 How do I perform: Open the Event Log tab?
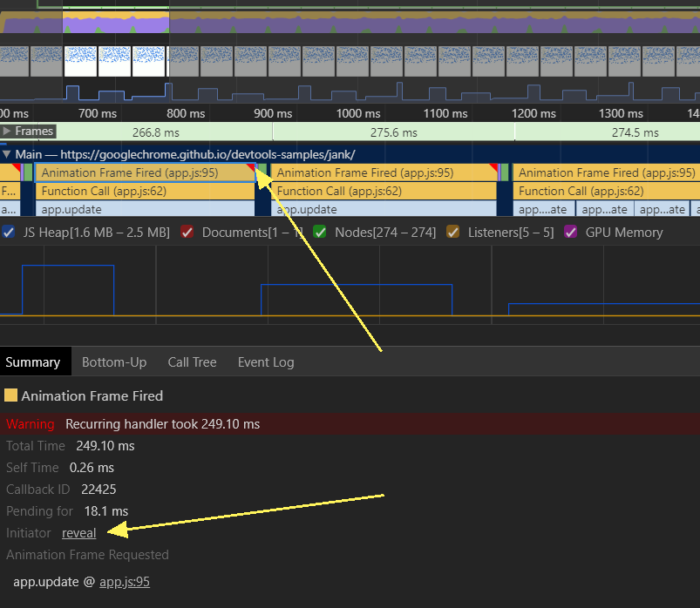pyautogui.click(x=266, y=361)
